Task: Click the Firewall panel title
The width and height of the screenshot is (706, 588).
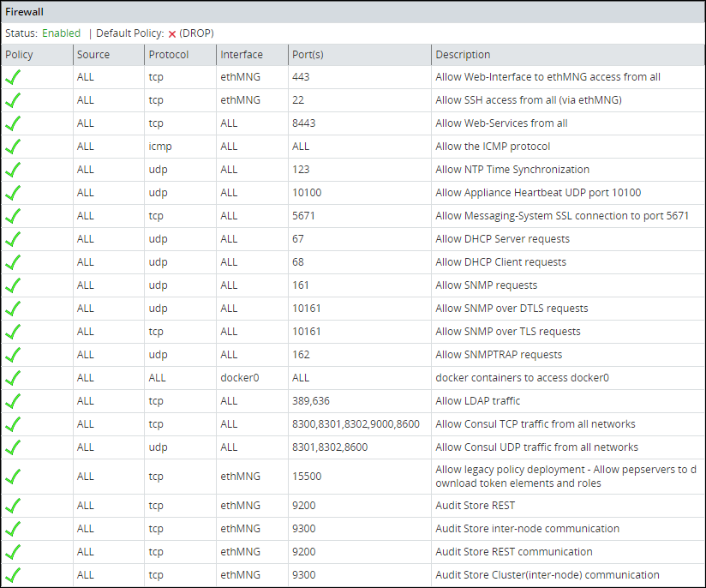Action: (x=25, y=13)
